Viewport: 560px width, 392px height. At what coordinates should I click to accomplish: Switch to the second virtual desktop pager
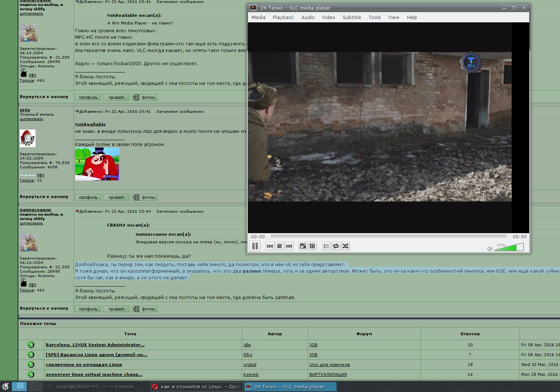35,386
